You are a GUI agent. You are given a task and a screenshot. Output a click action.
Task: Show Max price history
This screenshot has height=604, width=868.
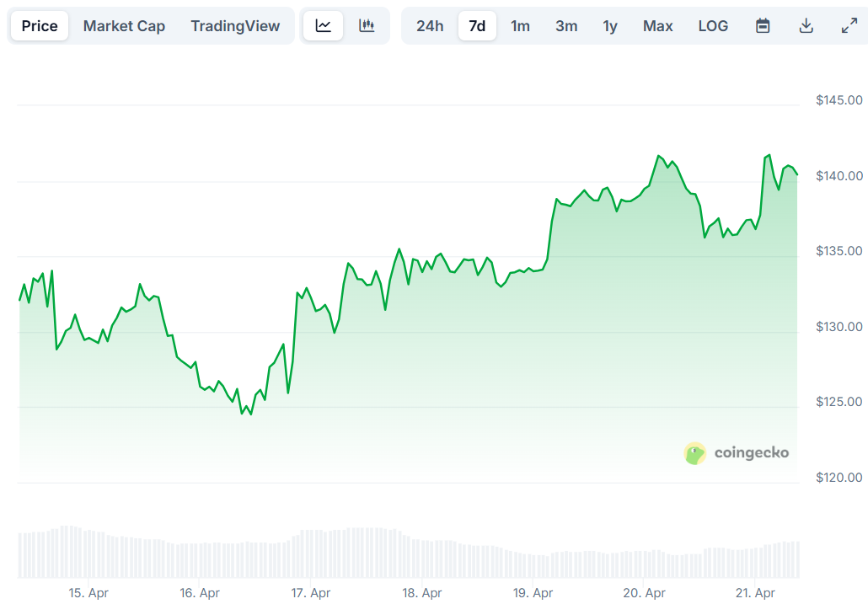658,26
